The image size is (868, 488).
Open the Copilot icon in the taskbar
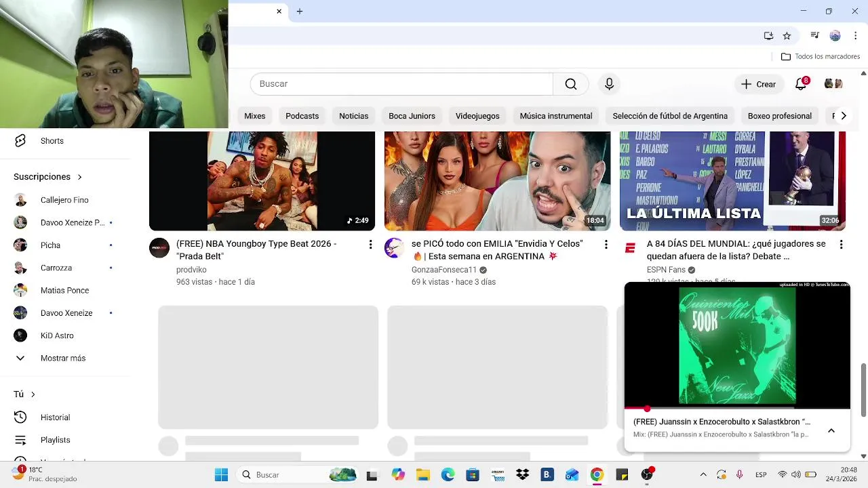397,475
